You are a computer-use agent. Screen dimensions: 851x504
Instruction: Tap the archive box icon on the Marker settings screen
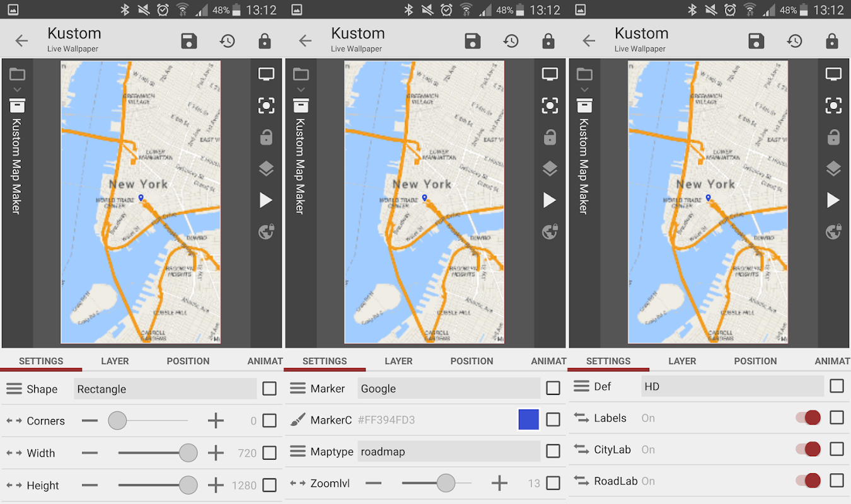pos(301,106)
